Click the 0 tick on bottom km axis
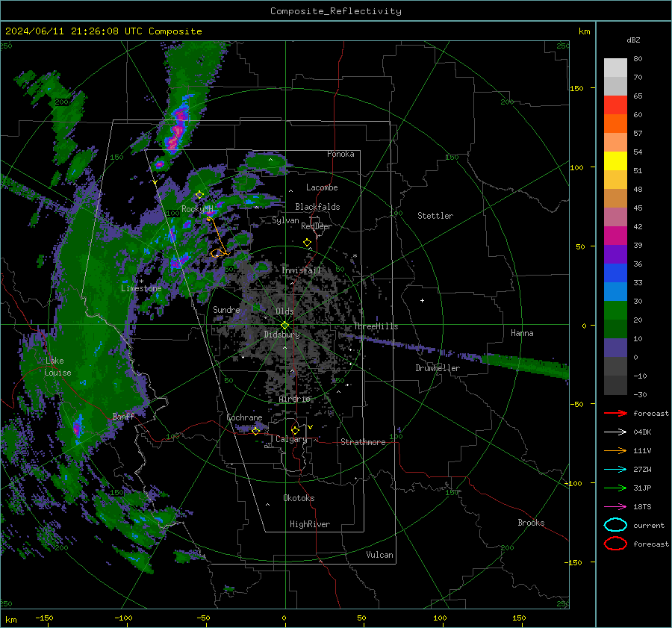Image resolution: width=672 pixels, height=628 pixels. pyautogui.click(x=284, y=618)
